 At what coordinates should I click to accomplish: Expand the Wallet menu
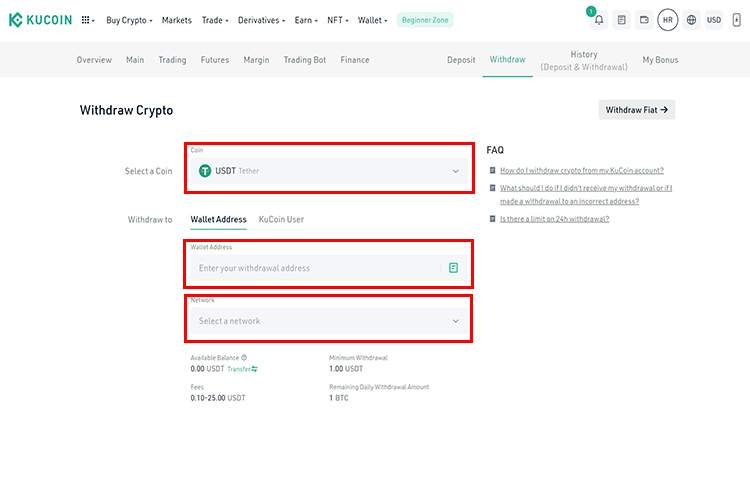tap(372, 20)
